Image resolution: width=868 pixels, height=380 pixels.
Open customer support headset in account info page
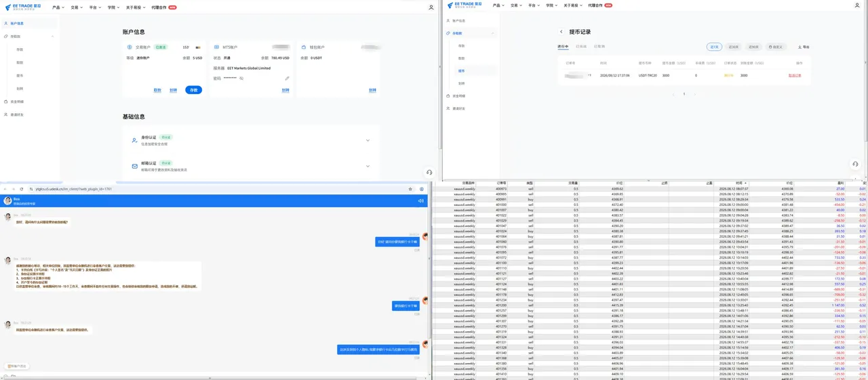(x=429, y=173)
